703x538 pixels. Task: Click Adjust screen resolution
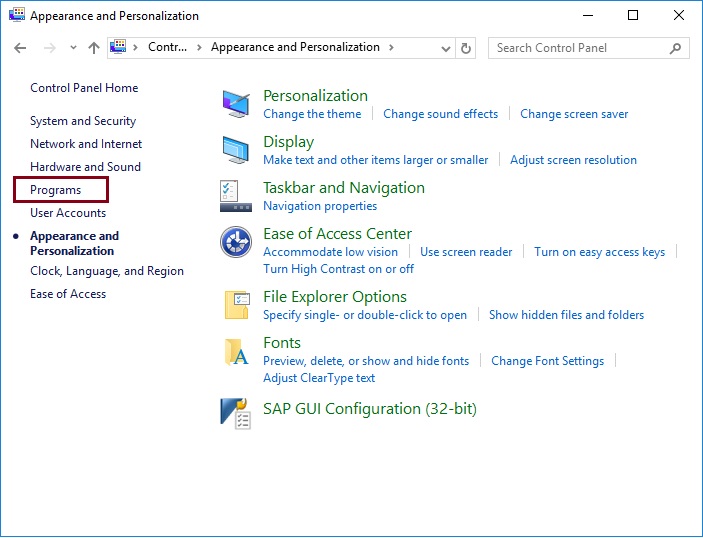tap(573, 160)
